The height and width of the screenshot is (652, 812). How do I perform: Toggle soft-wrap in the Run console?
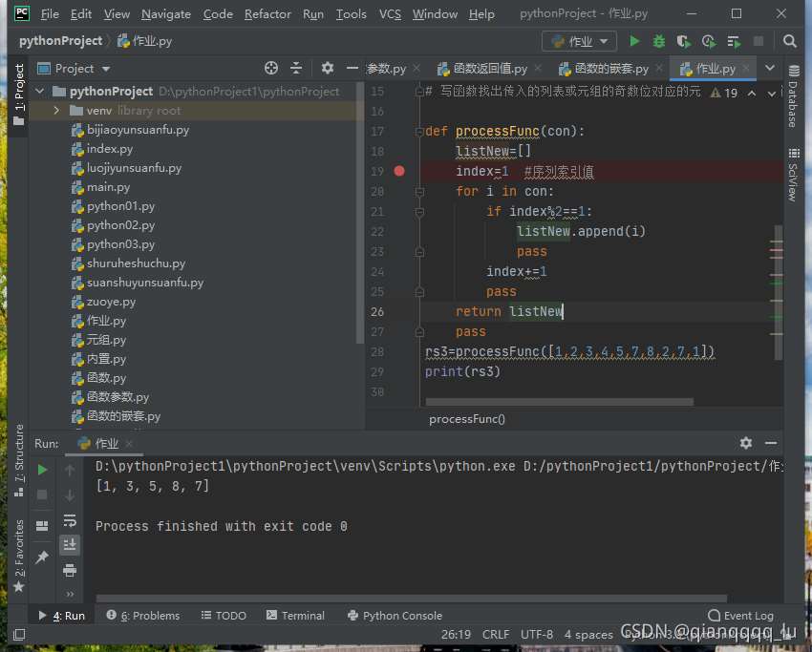[70, 520]
